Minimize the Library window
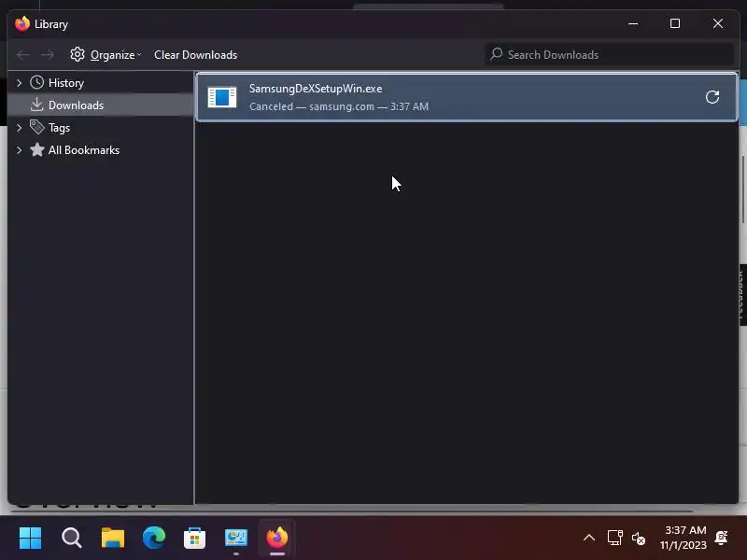 coord(633,24)
